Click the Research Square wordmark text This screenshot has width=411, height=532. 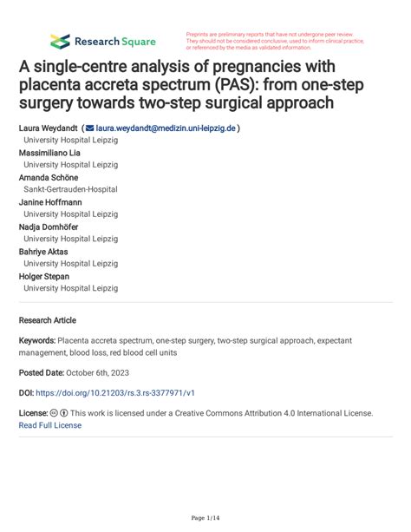pyautogui.click(x=115, y=42)
